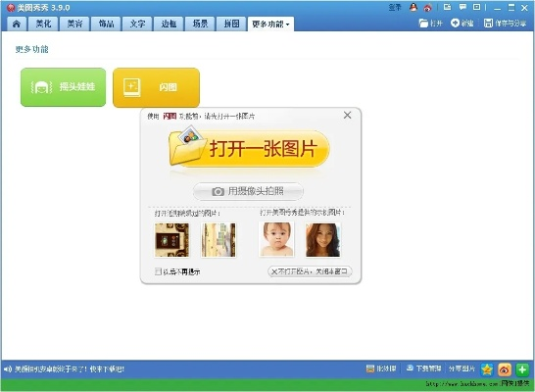Click 用摄像头拍照 camera button
This screenshot has height=392, width=535.
248,191
